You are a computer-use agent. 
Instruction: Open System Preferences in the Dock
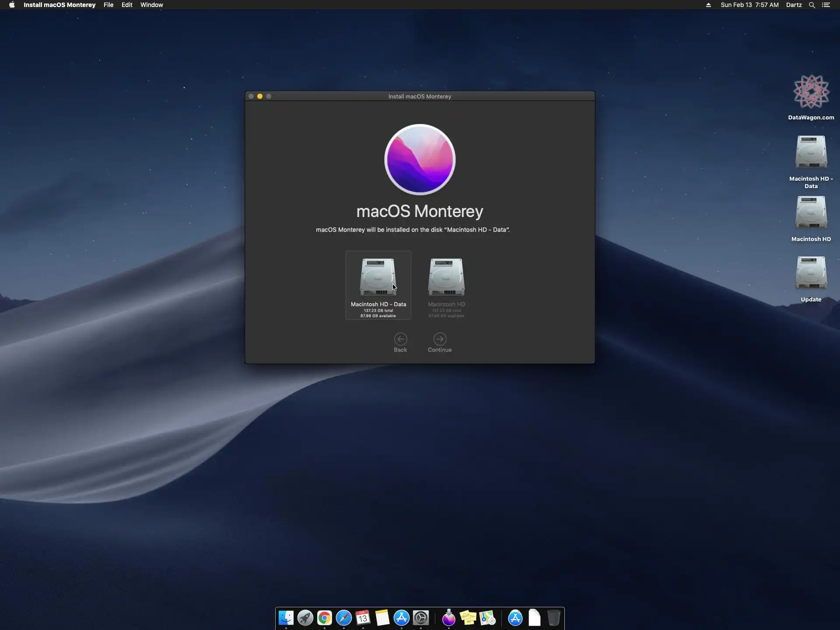[x=421, y=618]
